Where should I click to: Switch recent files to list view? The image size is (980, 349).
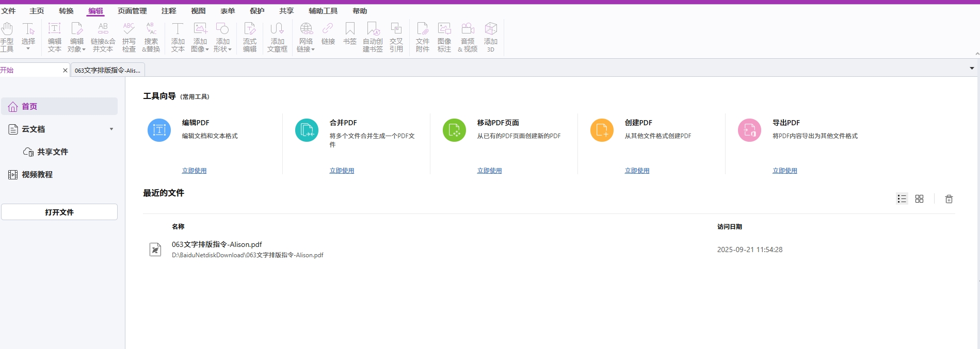(x=902, y=199)
